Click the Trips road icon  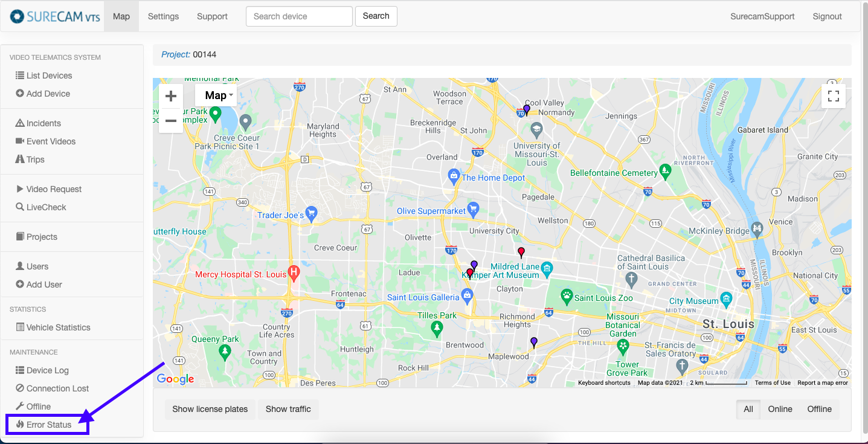click(x=20, y=159)
